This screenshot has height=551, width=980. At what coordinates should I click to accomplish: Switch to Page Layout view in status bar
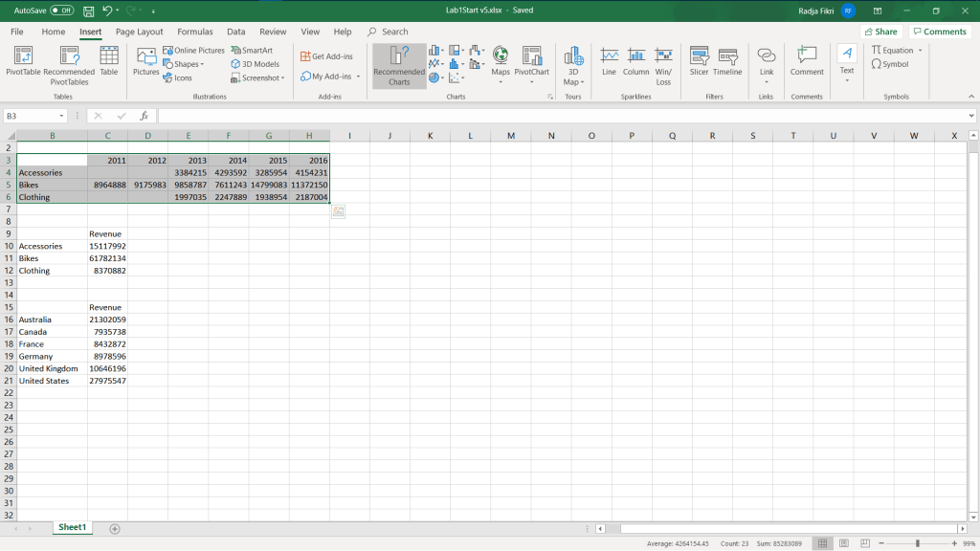(843, 543)
